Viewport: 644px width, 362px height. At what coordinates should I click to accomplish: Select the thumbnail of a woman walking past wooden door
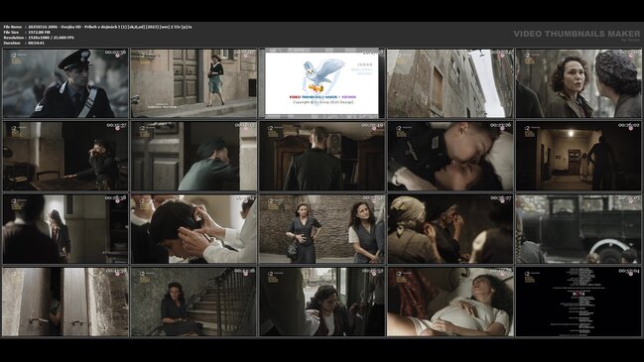(x=193, y=83)
